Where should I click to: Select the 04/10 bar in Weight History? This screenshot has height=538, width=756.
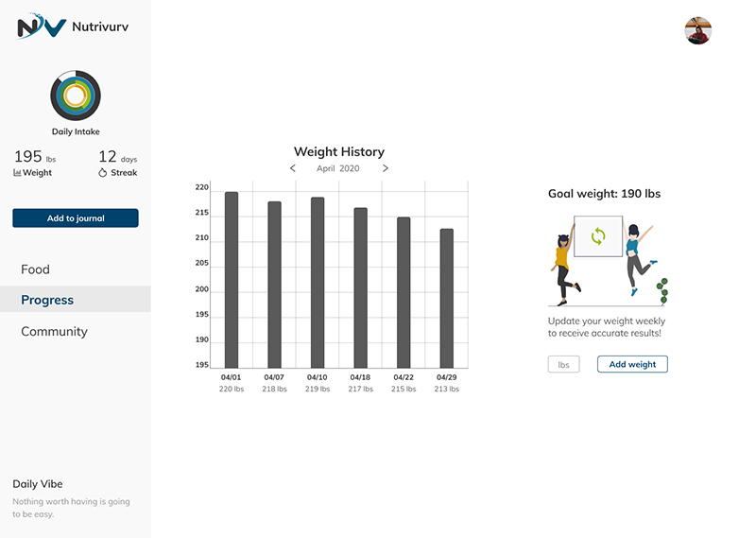[x=318, y=283]
